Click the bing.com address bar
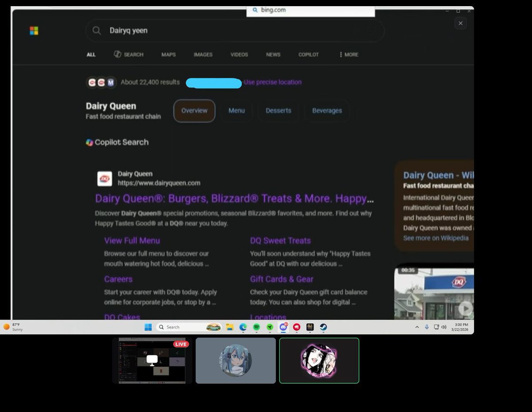Screen dimensions: 532x412 pos(310,10)
